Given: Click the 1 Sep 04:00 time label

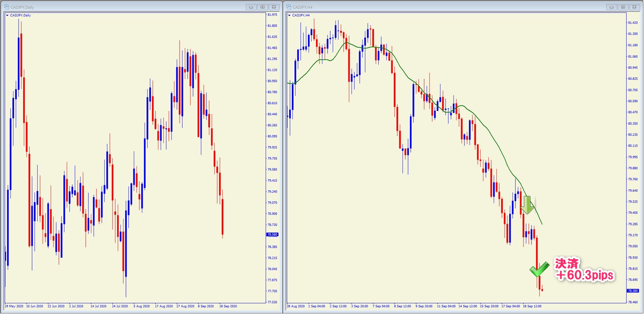Looking at the screenshot, I should [316, 306].
